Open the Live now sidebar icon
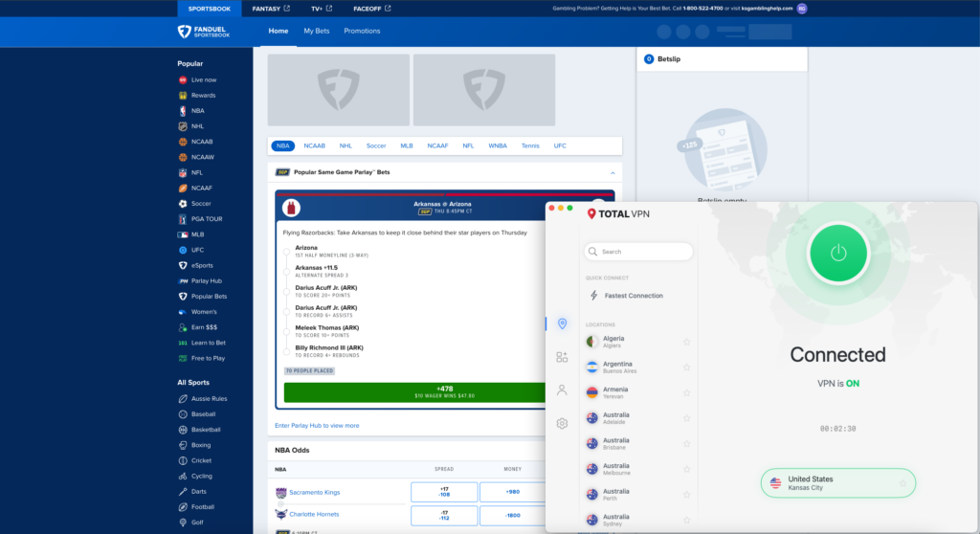Image resolution: width=980 pixels, height=534 pixels. [183, 80]
